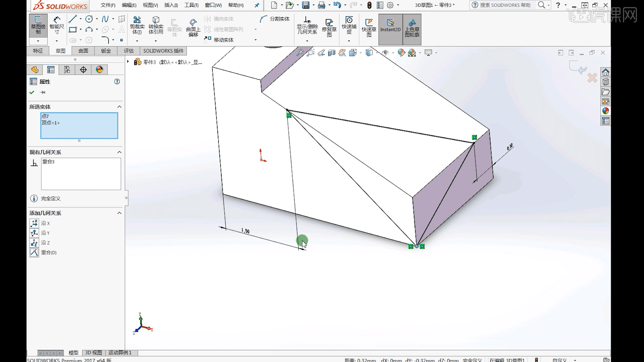Image resolution: width=644 pixels, height=362 pixels.
Task: Add the 沿Z relation constraint
Action: pos(34,243)
